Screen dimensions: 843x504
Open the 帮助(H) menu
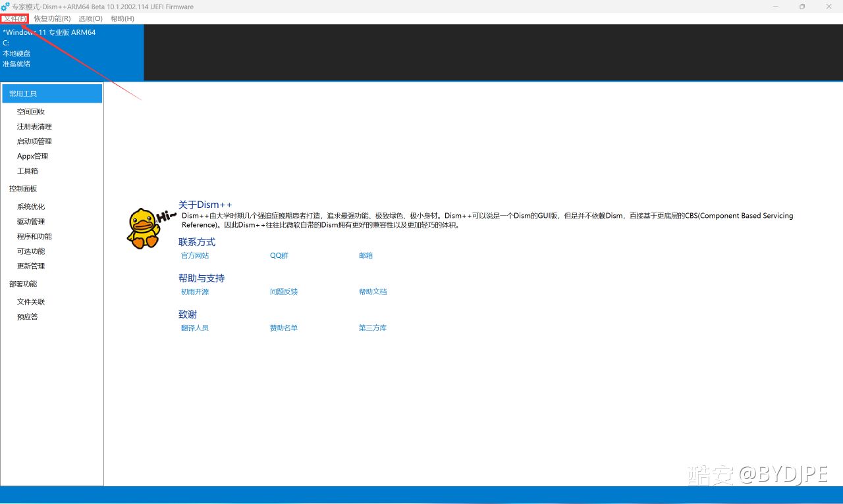tap(122, 18)
